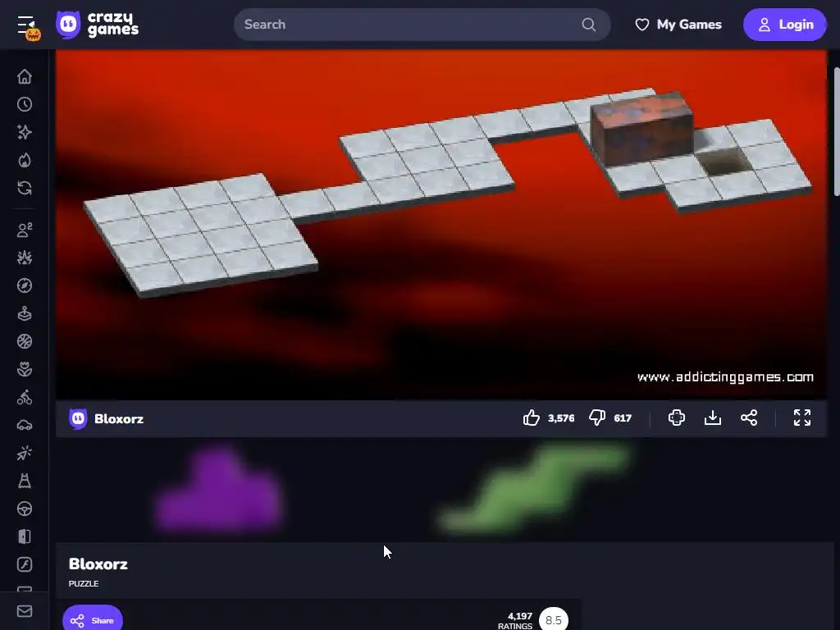Click the Bloxorz game canvas
This screenshot has width=840, height=630.
(x=441, y=225)
